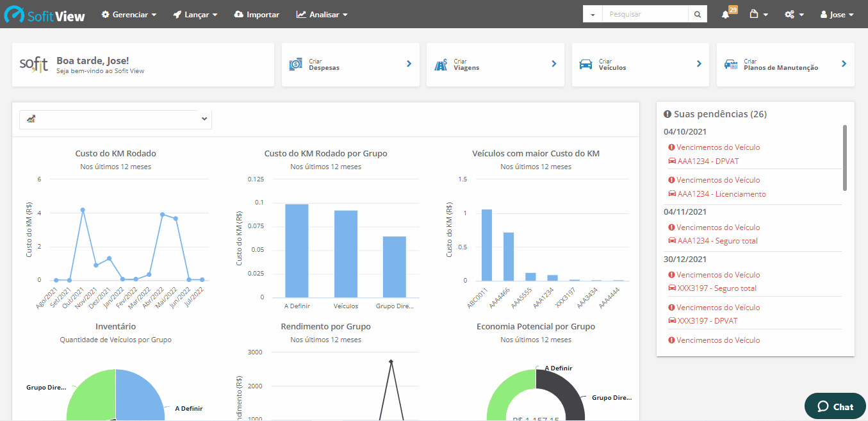
Task: Open the Analisar menu
Action: (322, 14)
